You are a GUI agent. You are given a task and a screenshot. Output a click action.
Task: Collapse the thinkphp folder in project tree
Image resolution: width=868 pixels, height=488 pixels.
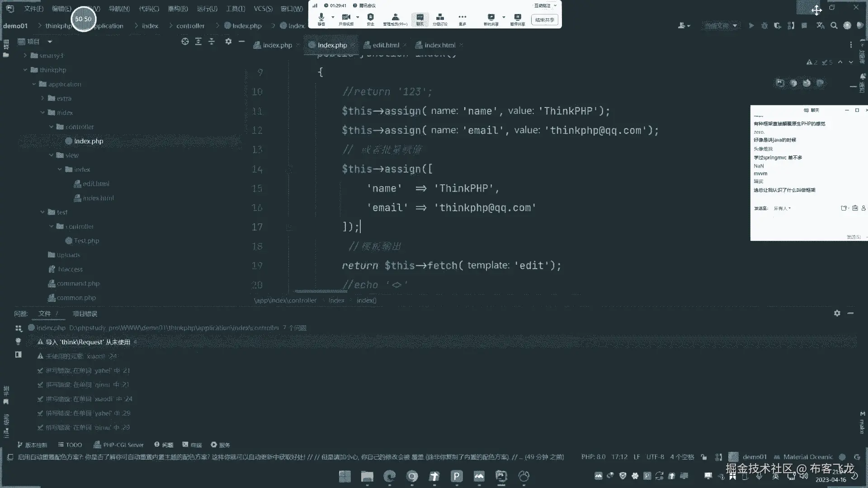coord(25,70)
